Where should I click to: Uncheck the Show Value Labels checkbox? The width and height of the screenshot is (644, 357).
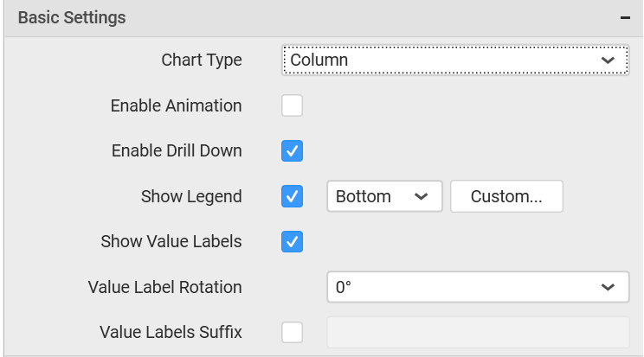coord(293,241)
